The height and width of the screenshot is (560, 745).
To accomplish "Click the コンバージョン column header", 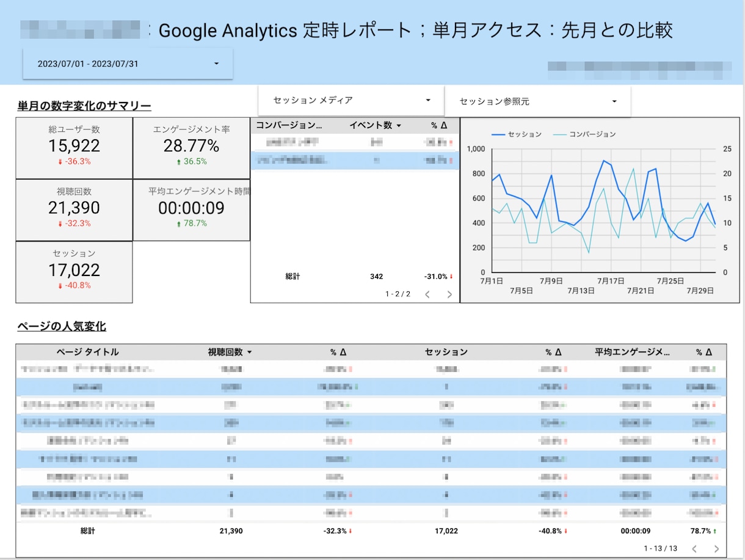I will point(289,125).
